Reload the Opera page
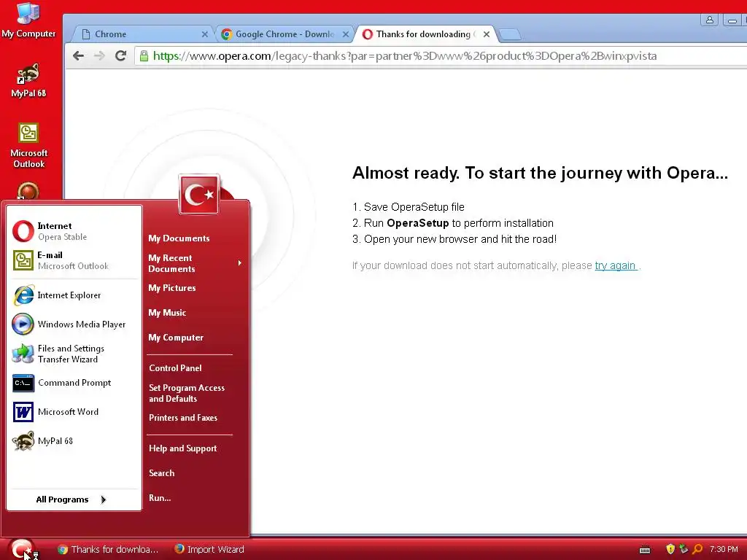The image size is (747, 560). [121, 55]
